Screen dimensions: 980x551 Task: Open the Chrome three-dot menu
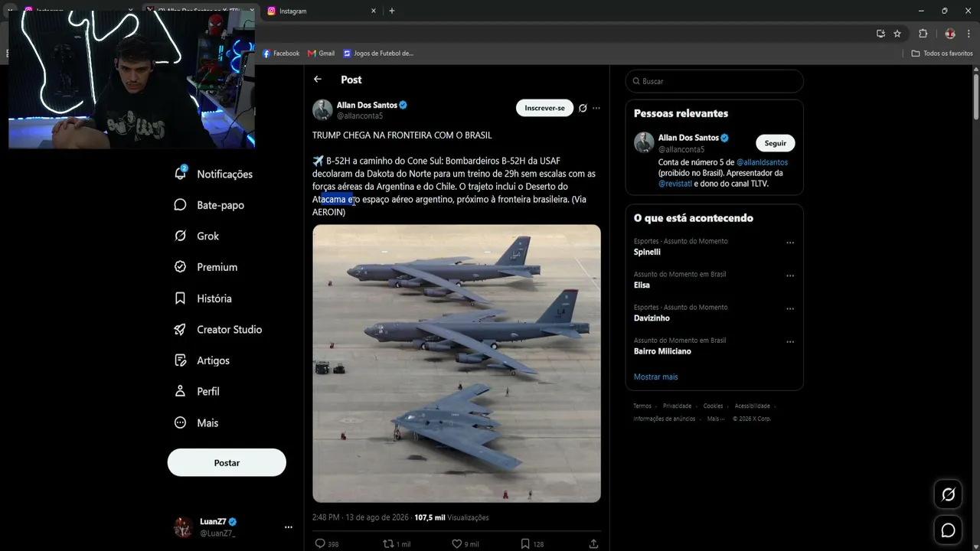click(x=969, y=34)
